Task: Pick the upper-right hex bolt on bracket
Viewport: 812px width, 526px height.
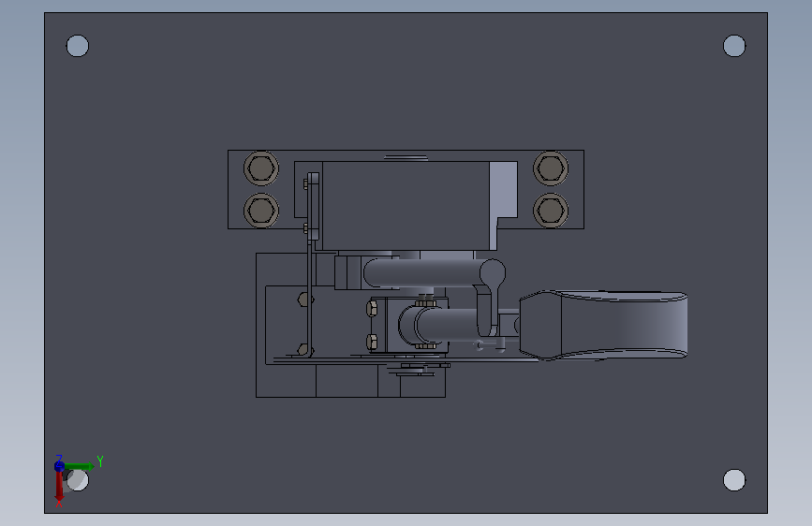Action: [x=551, y=168]
